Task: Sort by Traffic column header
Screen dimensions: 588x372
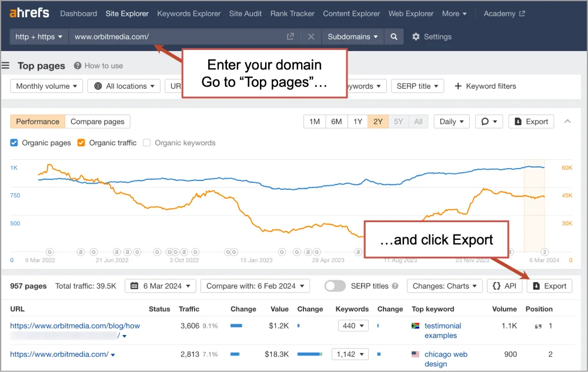Action: pos(189,309)
